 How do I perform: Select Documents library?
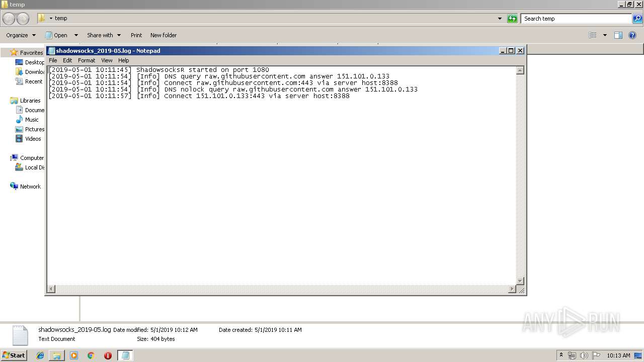[30, 110]
